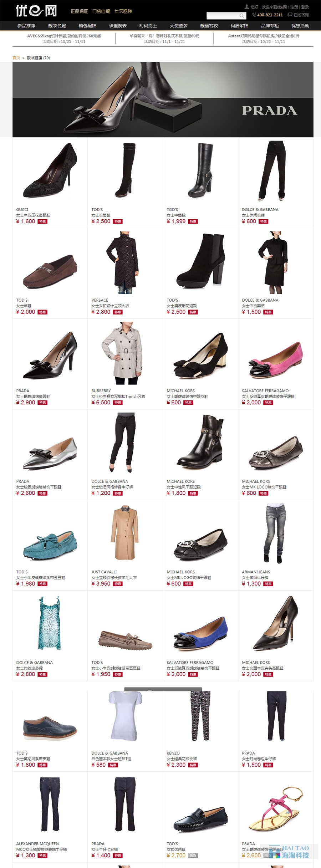Screen dimensions: 321x868
Task: Go to 首页 in the breadcrumb
Action: tap(16, 58)
